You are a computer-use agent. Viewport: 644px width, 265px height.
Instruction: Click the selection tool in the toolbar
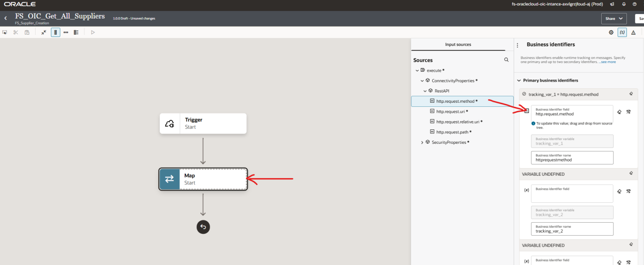pyautogui.click(x=5, y=32)
